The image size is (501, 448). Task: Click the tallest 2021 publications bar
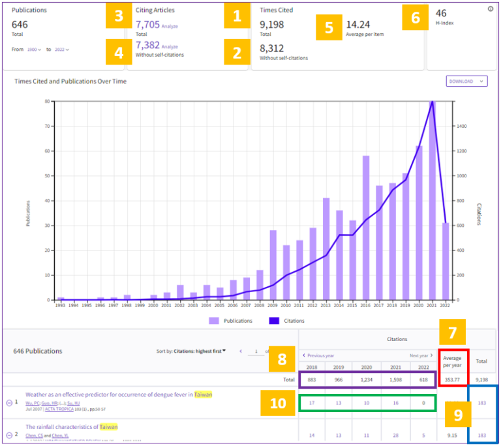pos(432,201)
